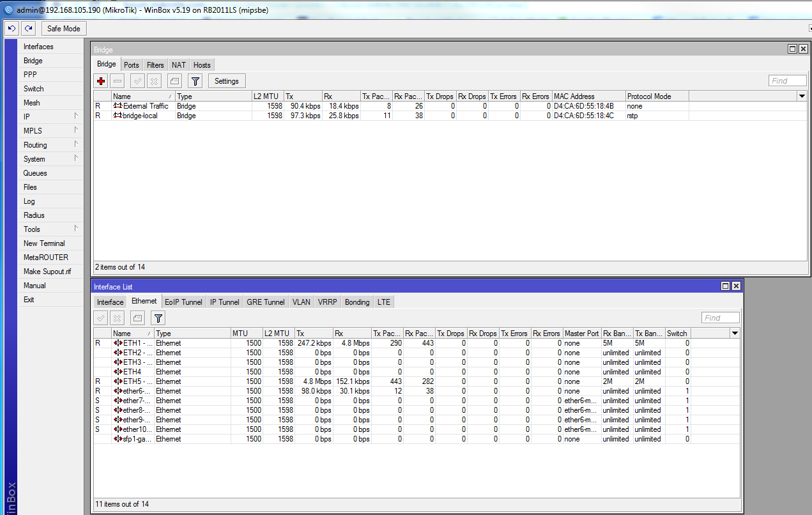Image resolution: width=812 pixels, height=515 pixels.
Task: Switch to Interface tab in Interface List
Action: 110,302
